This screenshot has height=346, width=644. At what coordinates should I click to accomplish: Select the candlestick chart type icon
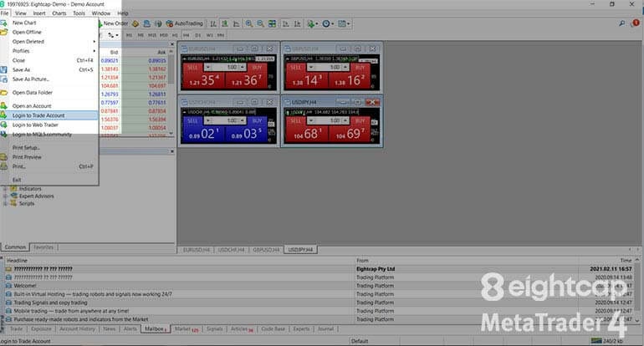(x=225, y=23)
